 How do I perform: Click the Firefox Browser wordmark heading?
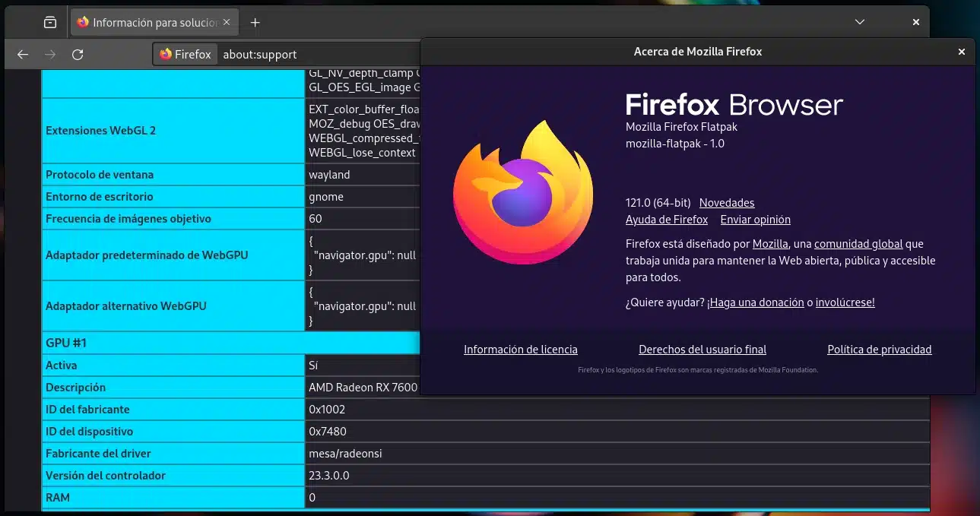tap(734, 105)
